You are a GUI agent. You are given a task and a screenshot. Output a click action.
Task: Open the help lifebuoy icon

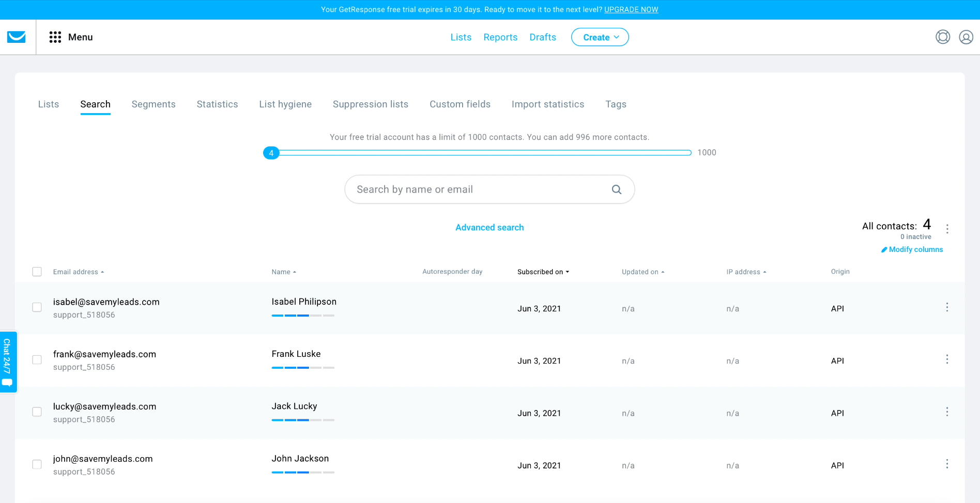coord(943,37)
